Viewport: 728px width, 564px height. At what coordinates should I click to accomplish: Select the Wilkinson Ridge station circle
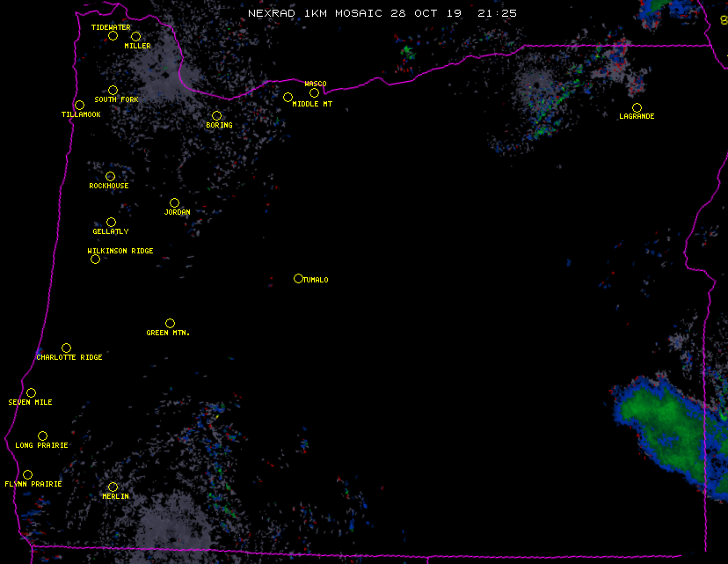[95, 260]
